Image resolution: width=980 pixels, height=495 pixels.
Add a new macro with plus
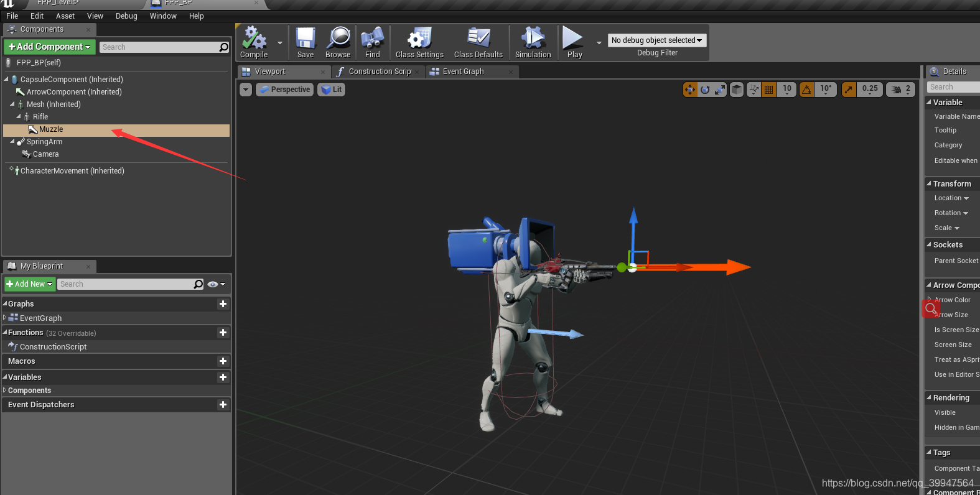[x=223, y=361]
